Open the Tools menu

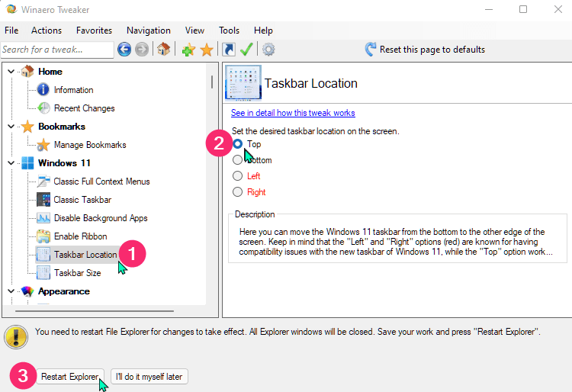pyautogui.click(x=229, y=31)
